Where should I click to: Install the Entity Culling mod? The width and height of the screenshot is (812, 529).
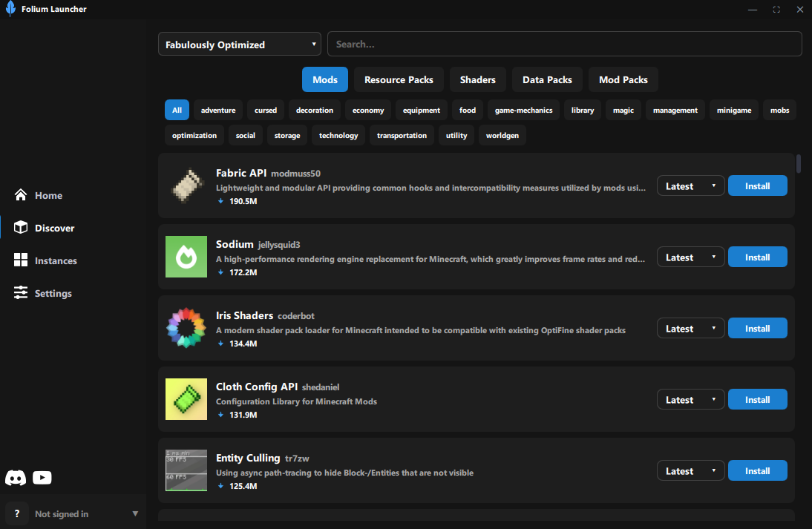[758, 471]
